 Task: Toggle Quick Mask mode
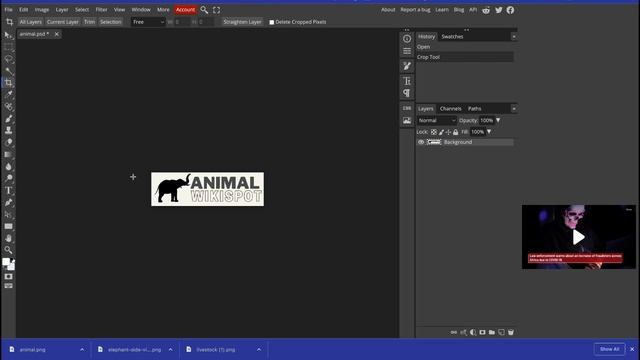pyautogui.click(x=8, y=277)
